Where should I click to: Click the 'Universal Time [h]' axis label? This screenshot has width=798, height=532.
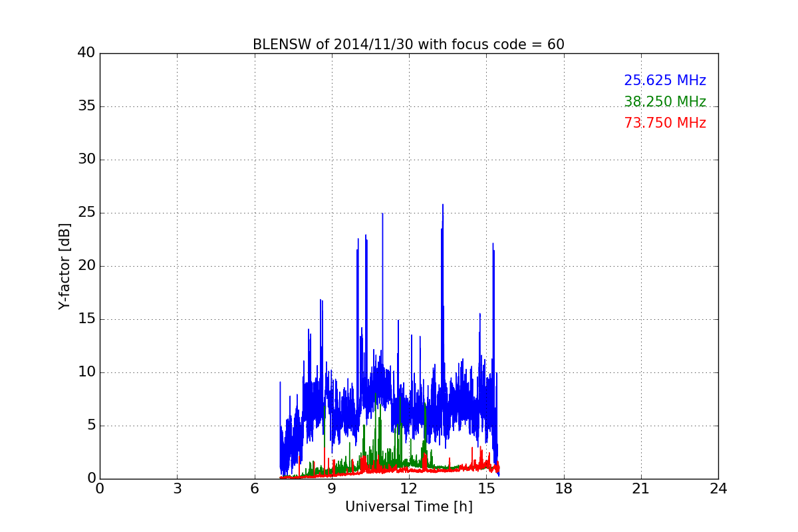click(x=409, y=507)
